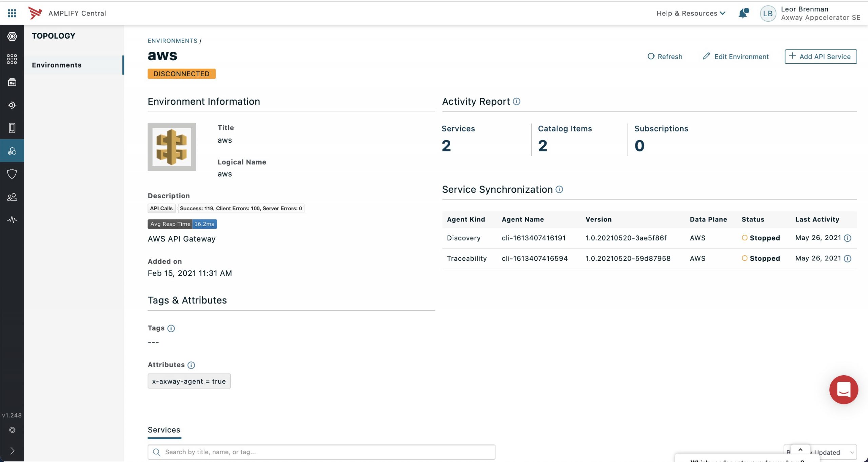Go to ENVIRONMENTS breadcrumb link
The height and width of the screenshot is (462, 868).
pyautogui.click(x=172, y=41)
